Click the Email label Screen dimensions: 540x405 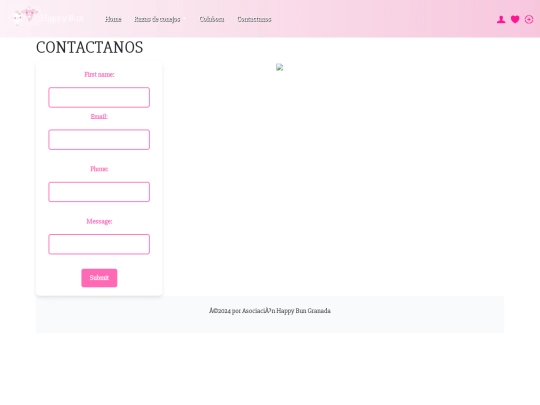pos(99,116)
